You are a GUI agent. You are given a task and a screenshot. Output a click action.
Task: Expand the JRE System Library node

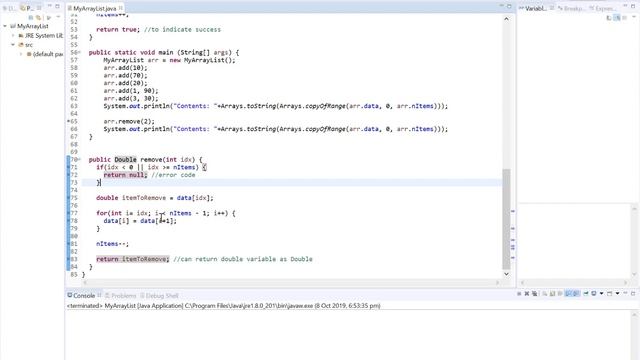13,36
